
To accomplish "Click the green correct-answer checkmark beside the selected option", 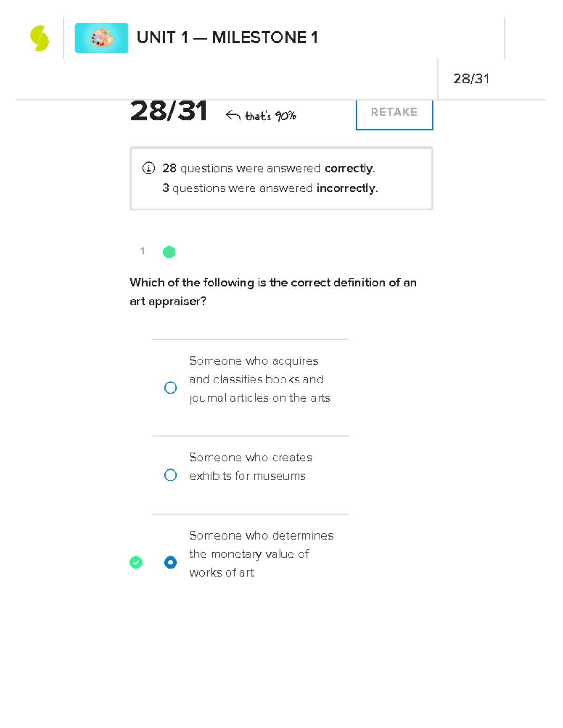I will 136,562.
